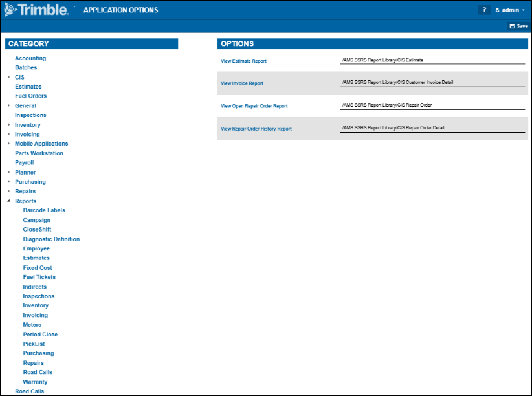This screenshot has width=532, height=396.
Task: Select Warranty under Reports
Action: 35,382
